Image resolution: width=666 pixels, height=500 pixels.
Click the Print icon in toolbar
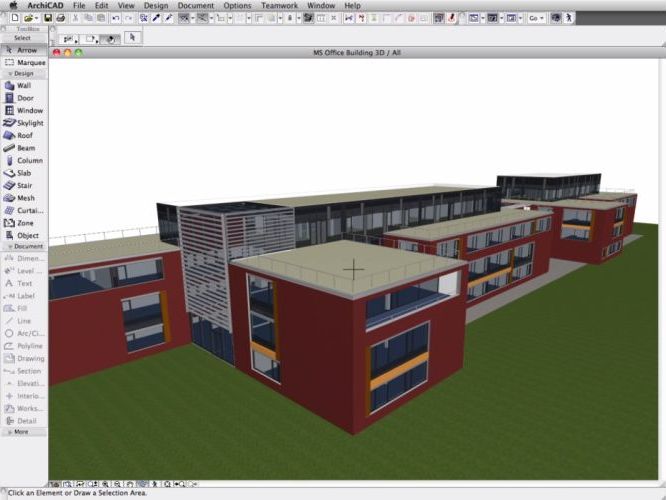(x=61, y=18)
